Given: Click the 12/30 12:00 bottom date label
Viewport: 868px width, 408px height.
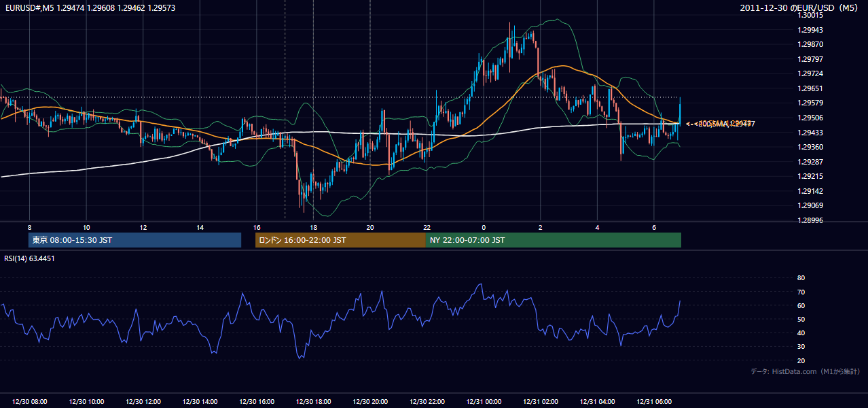Looking at the screenshot, I should pyautogui.click(x=143, y=402).
